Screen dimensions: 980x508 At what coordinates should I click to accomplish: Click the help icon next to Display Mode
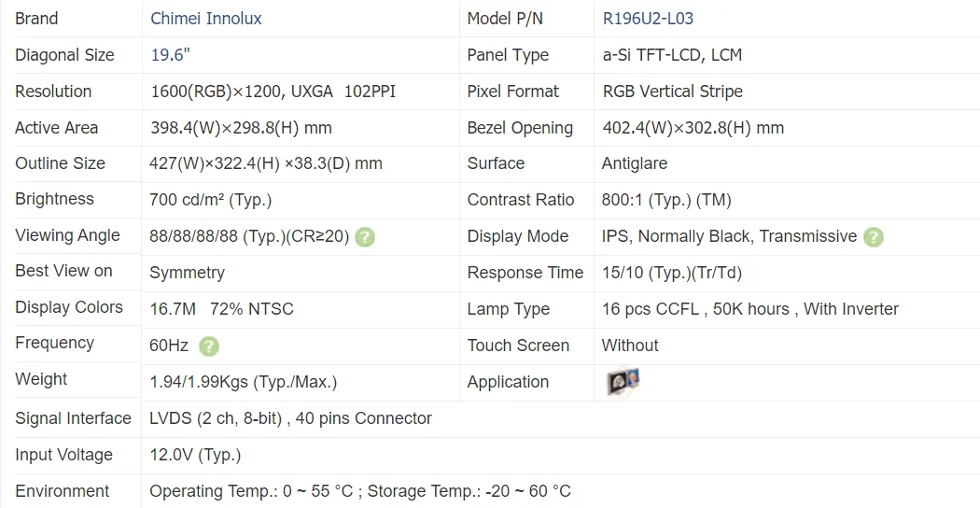tap(873, 237)
